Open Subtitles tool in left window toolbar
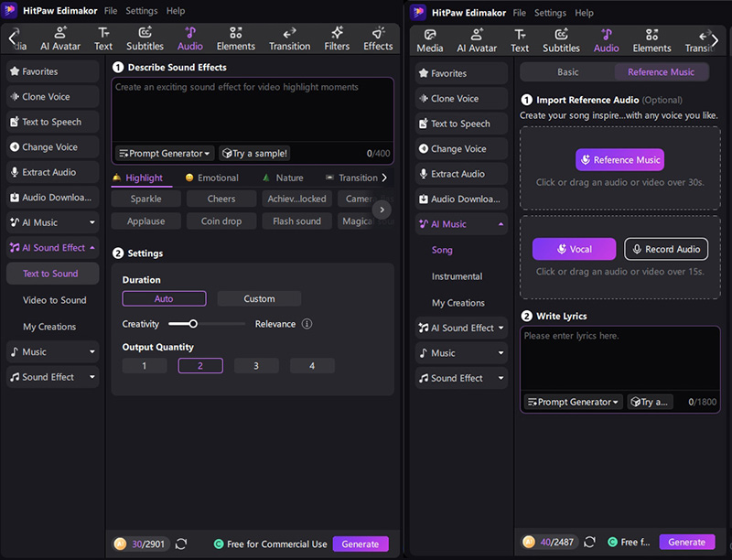The width and height of the screenshot is (732, 560). point(145,38)
